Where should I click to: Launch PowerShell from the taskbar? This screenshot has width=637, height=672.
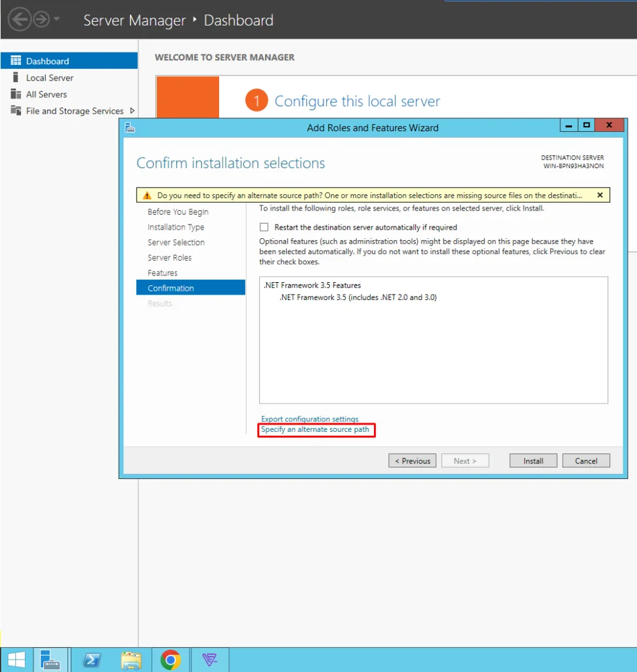[x=92, y=660]
